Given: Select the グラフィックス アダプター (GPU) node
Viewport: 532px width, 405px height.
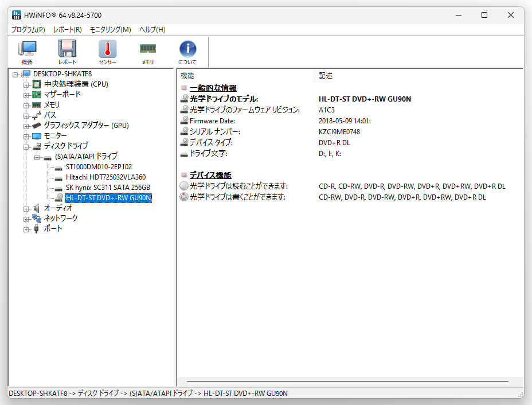Looking at the screenshot, I should tap(86, 126).
